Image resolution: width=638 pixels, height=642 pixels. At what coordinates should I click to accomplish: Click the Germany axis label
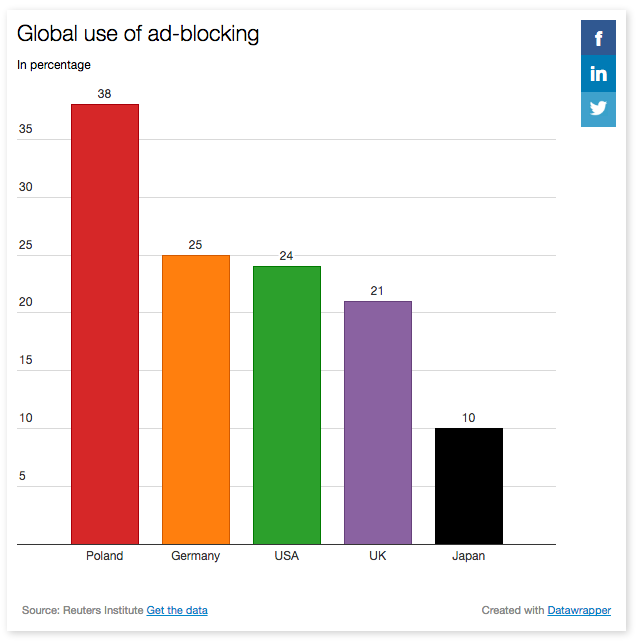coord(196,556)
